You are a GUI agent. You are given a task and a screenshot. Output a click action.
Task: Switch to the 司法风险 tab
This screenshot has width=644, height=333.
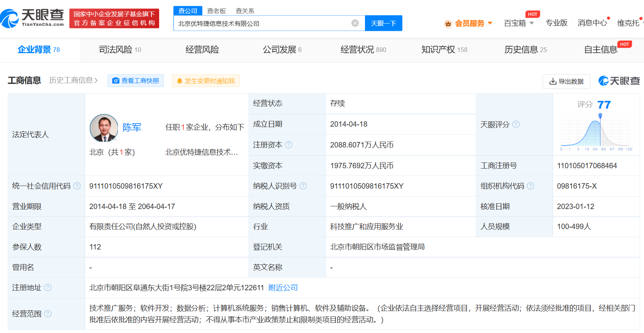(x=119, y=50)
